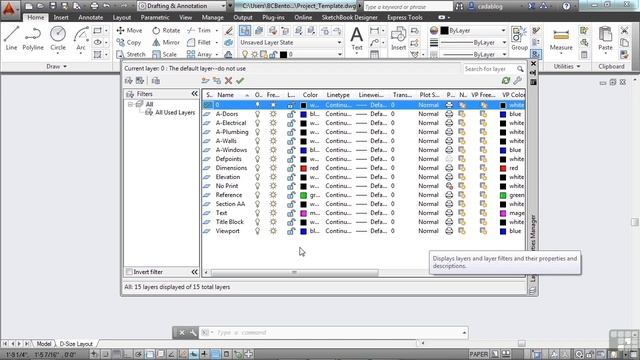Click the Stretch tool

(131, 54)
